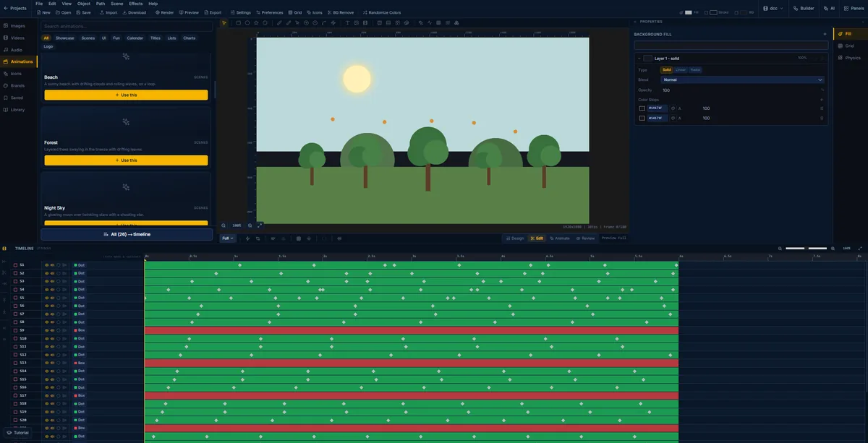Use the Forest animation
This screenshot has height=443, width=868.
coord(126,160)
